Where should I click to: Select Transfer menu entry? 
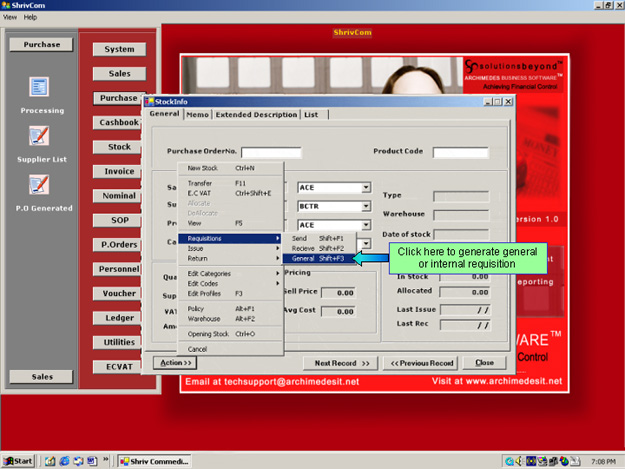point(230,183)
